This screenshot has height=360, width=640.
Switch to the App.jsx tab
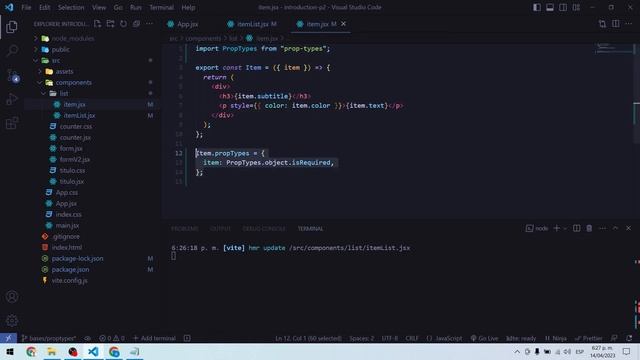183,24
